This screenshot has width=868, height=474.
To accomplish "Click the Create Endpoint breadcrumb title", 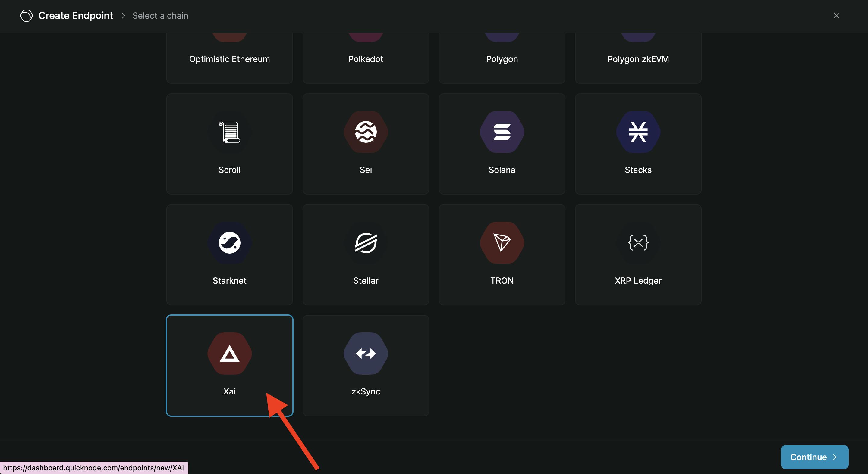I will (x=76, y=15).
